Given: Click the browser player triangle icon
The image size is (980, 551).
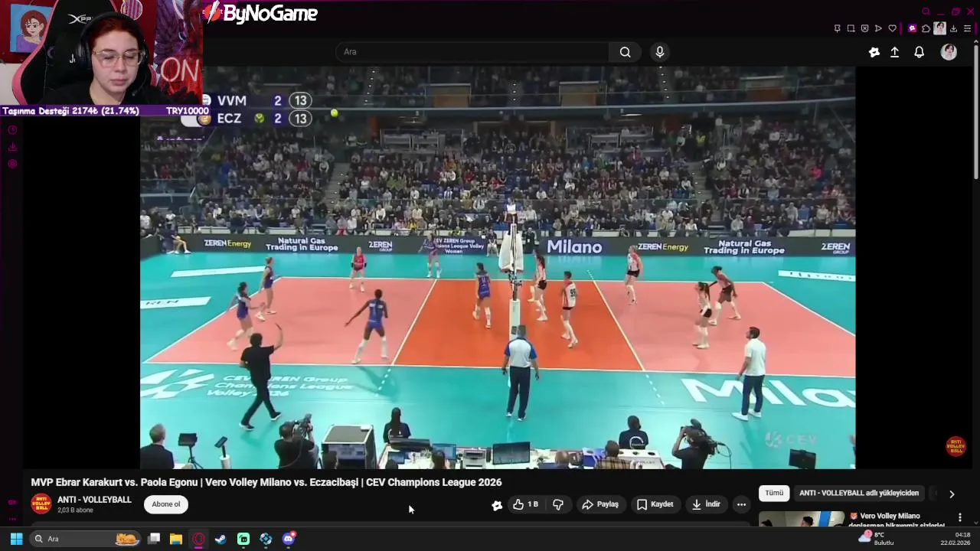Looking at the screenshot, I should coord(878,28).
